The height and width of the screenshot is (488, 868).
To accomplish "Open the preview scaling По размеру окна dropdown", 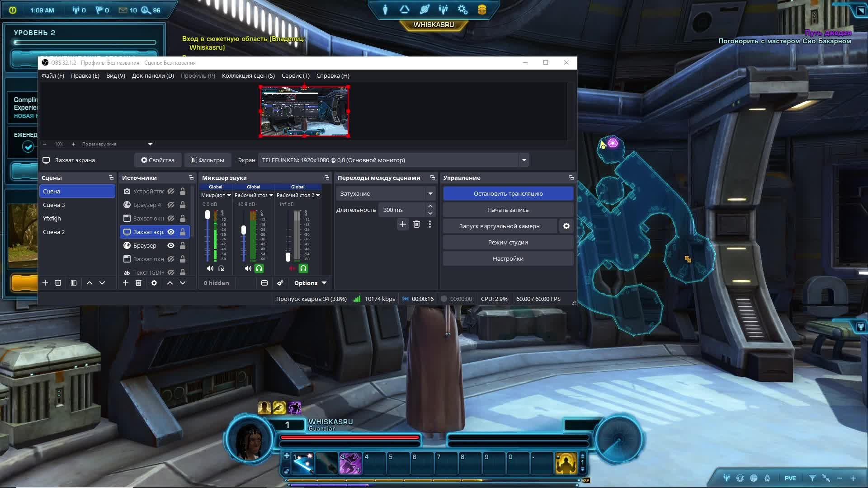I will (x=150, y=144).
